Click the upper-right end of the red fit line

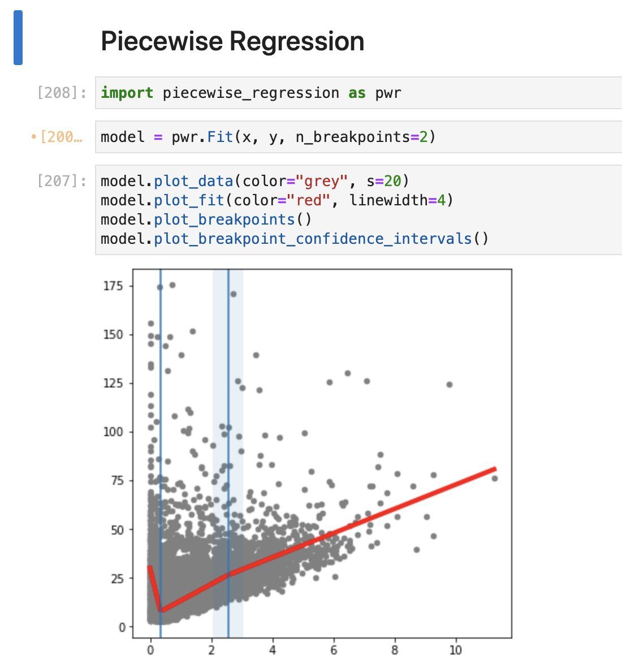(493, 469)
